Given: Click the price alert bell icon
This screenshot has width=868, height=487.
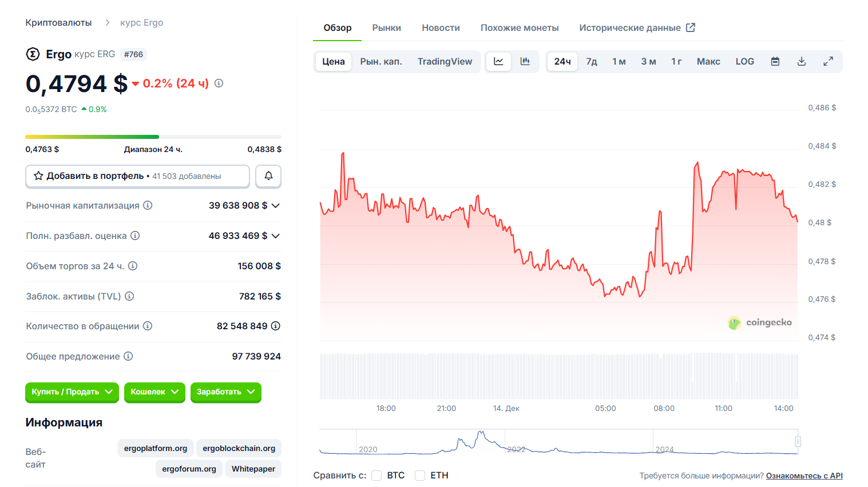Looking at the screenshot, I should 268,176.
